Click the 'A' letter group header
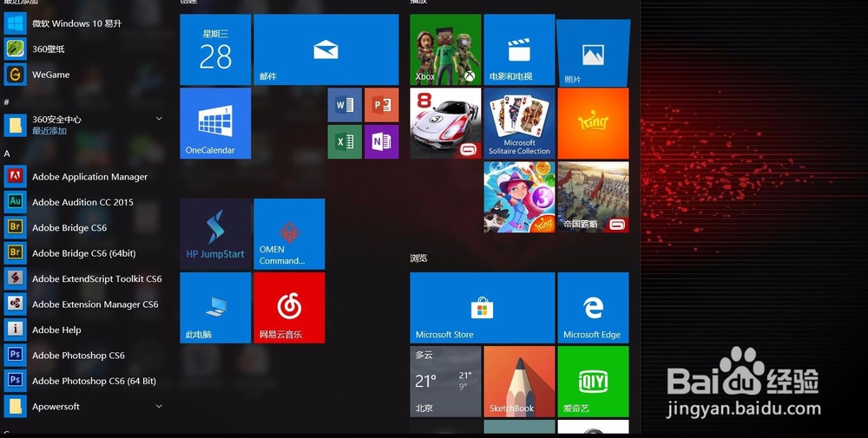868x438 pixels. [x=7, y=154]
